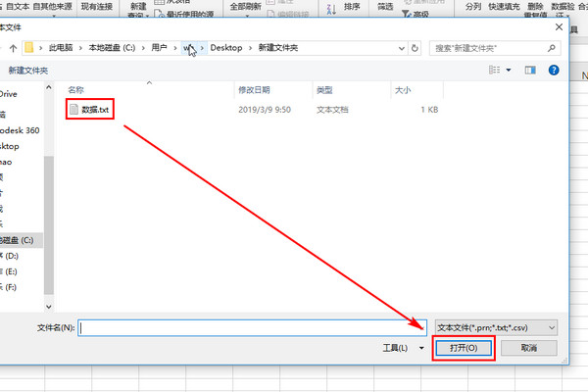The width and height of the screenshot is (588, 392).
Task: Go up one folder level arrow
Action: coord(13,48)
